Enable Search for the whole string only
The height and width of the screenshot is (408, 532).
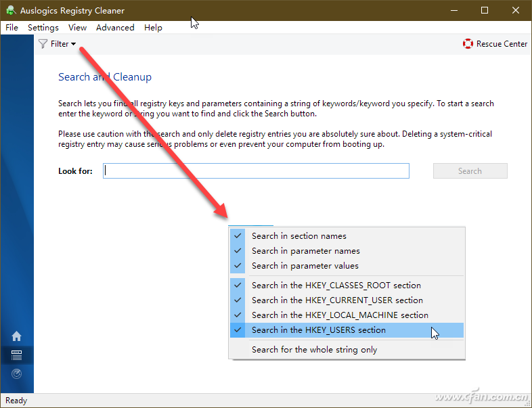347,350
